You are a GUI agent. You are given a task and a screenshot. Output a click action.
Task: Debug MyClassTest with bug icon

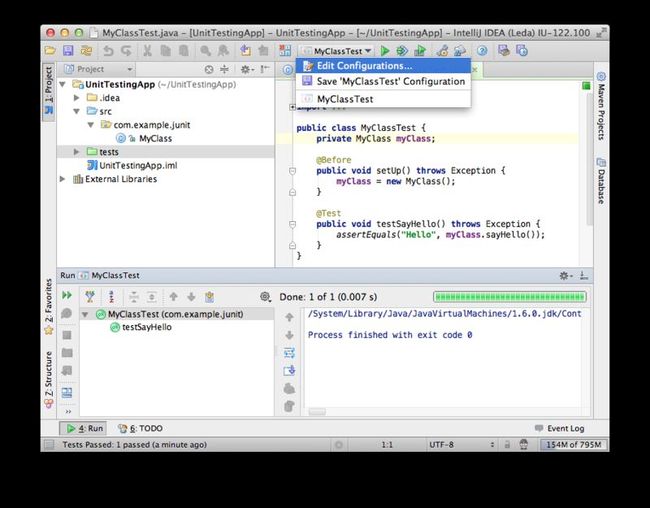point(402,51)
